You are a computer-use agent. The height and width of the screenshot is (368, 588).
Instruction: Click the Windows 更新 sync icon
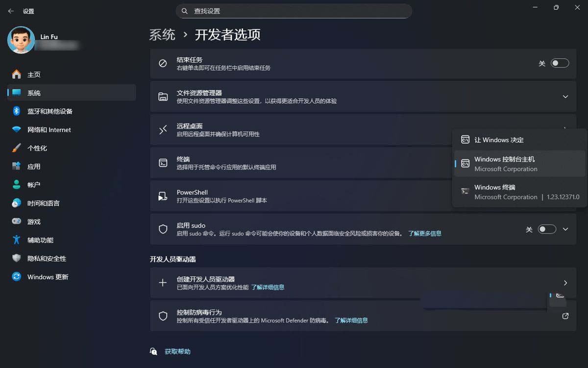pyautogui.click(x=17, y=277)
